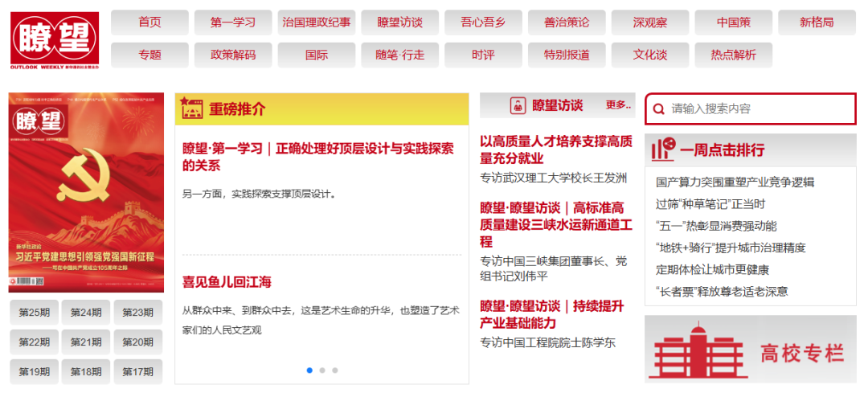Image resolution: width=868 pixels, height=393 pixels.
Task: Select issue 第23期
Action: pos(138,312)
